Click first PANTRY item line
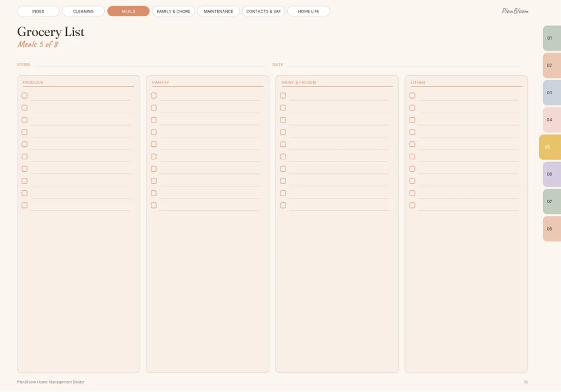The height and width of the screenshot is (392, 561). click(210, 96)
